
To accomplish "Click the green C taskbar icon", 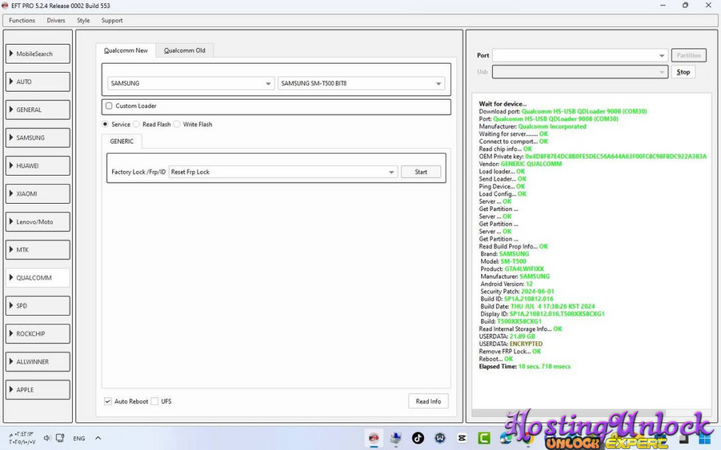I will [484, 438].
